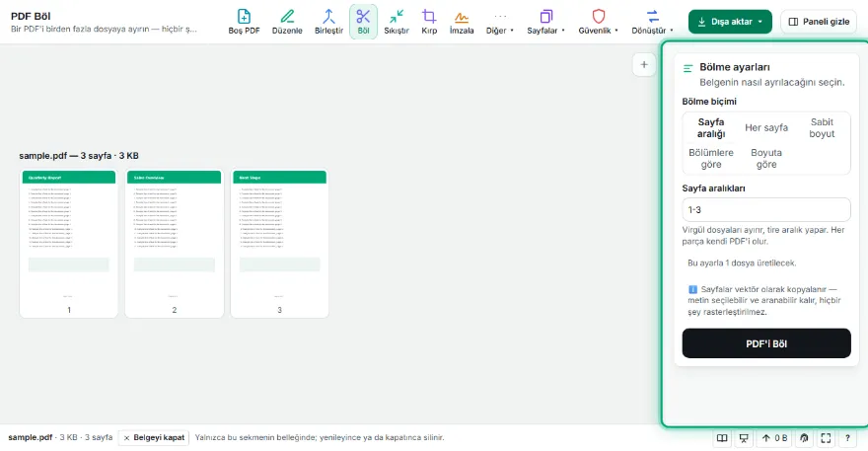Open the Dönüştür convert menu
The width and height of the screenshot is (868, 451).
click(x=652, y=22)
